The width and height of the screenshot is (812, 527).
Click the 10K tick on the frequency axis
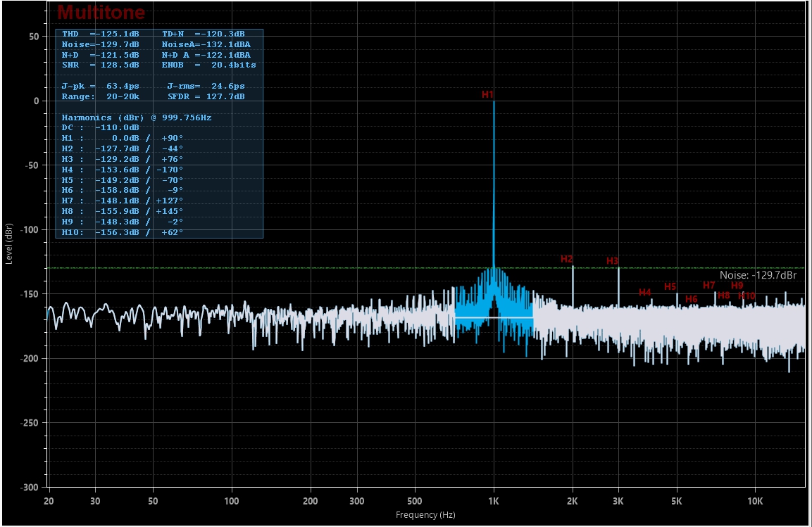(755, 501)
